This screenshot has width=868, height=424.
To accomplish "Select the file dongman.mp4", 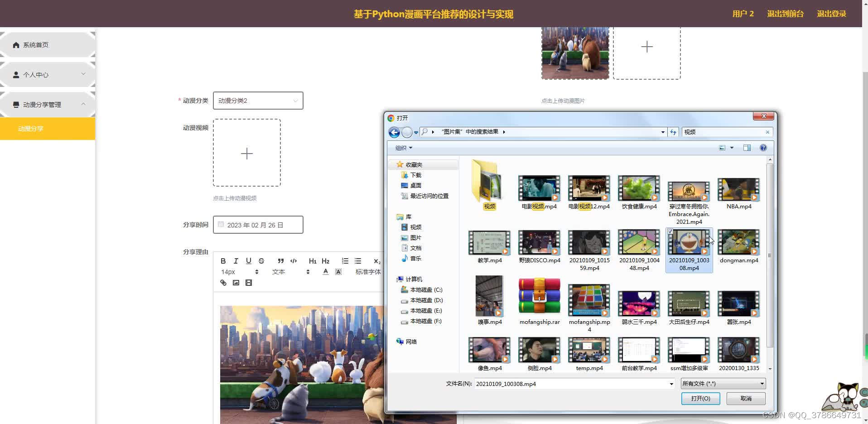I will tap(738, 247).
